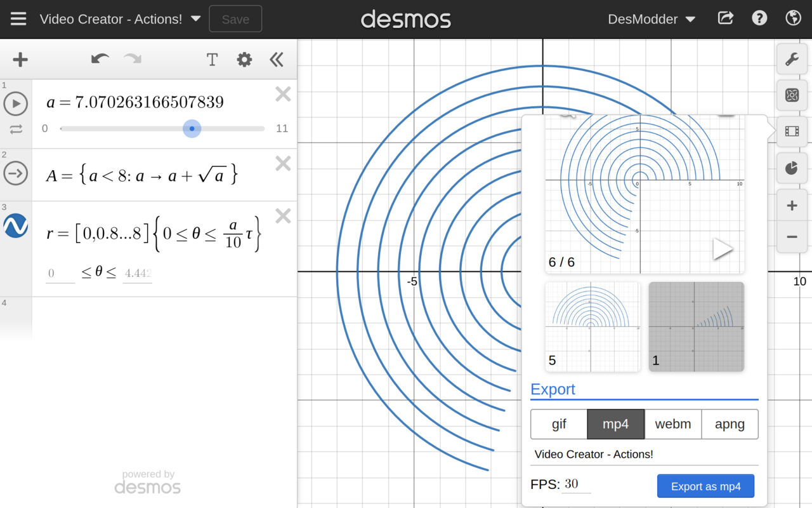This screenshot has width=812, height=508.
Task: Open graph settings with the wrench icon
Action: pyautogui.click(x=792, y=59)
